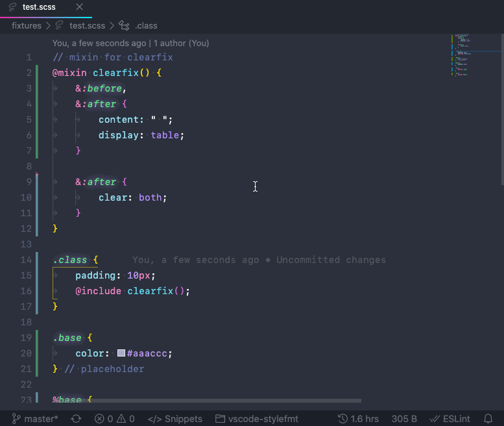The height and width of the screenshot is (426, 504).
Task: Click the clock history icon in status bar
Action: pyautogui.click(x=342, y=419)
